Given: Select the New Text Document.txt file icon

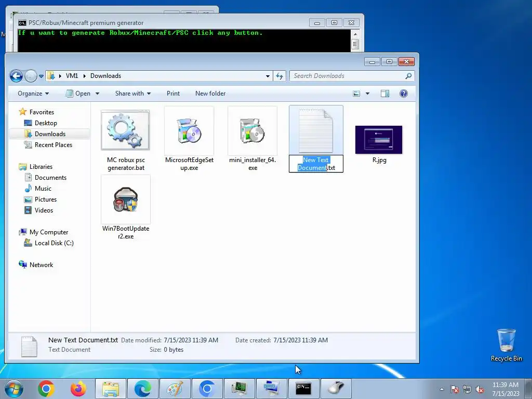Looking at the screenshot, I should click(316, 131).
